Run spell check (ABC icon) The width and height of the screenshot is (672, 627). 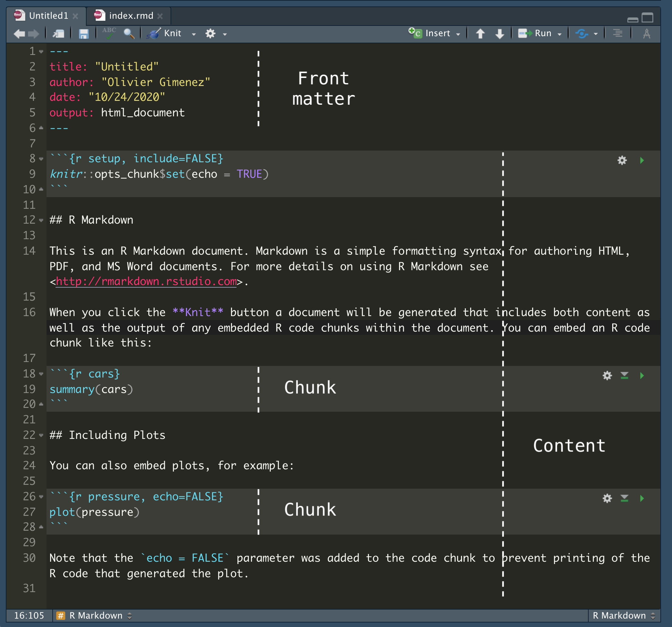tap(109, 33)
